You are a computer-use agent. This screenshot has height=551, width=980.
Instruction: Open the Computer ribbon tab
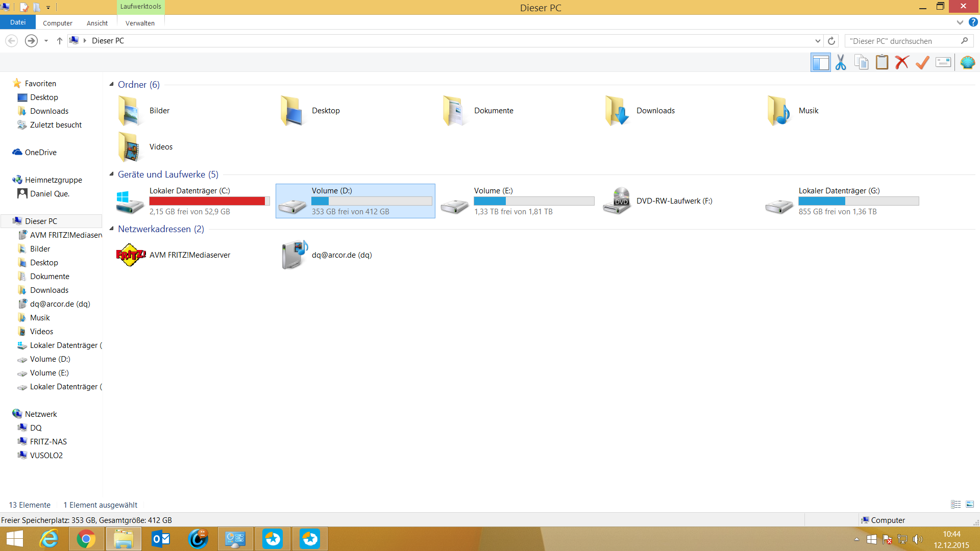coord(57,23)
